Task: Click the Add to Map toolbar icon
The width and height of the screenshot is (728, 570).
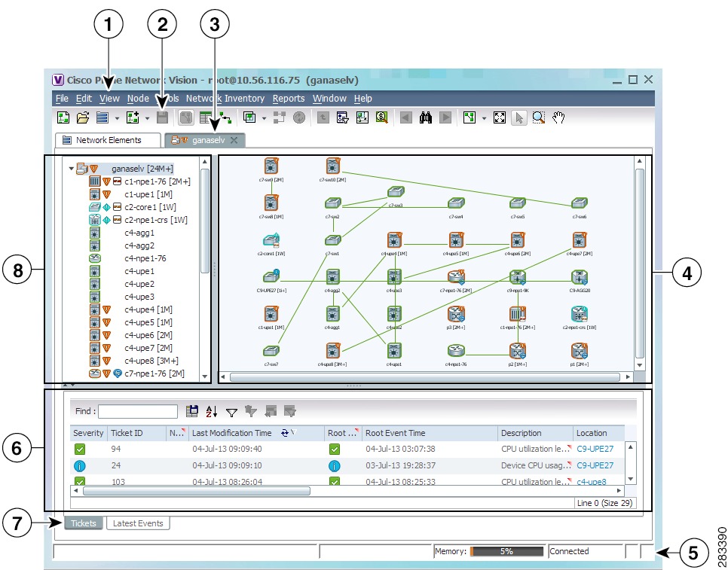Action: (x=133, y=117)
